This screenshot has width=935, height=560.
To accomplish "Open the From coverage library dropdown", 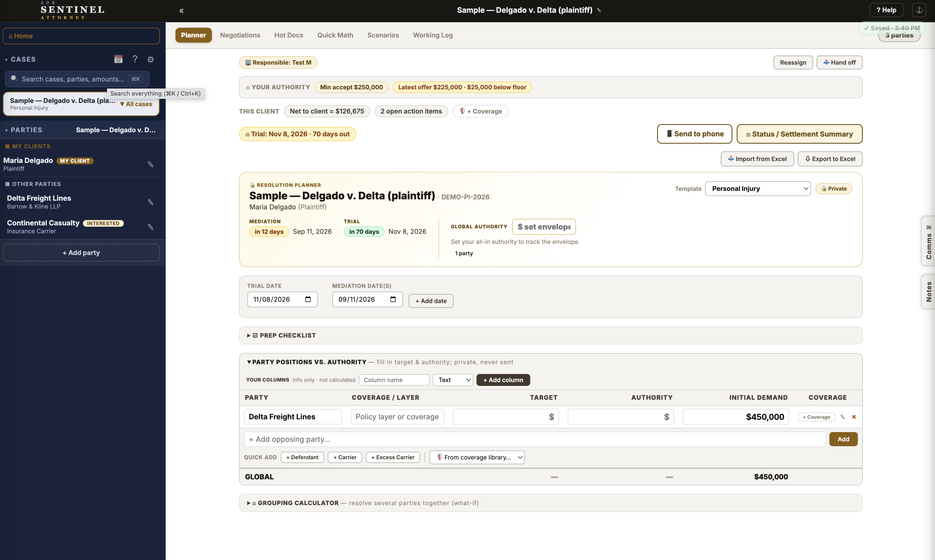I will 477,457.
